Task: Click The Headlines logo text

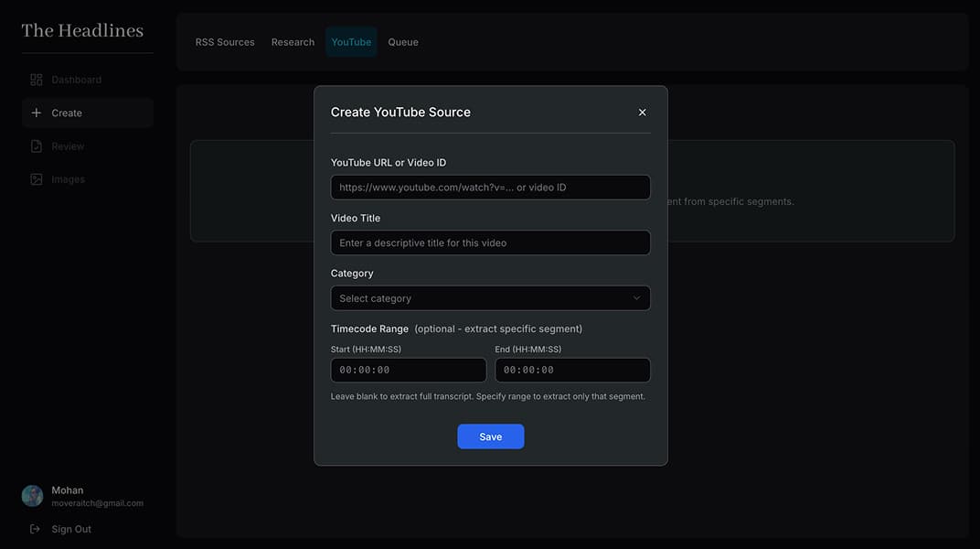Action: point(83,29)
